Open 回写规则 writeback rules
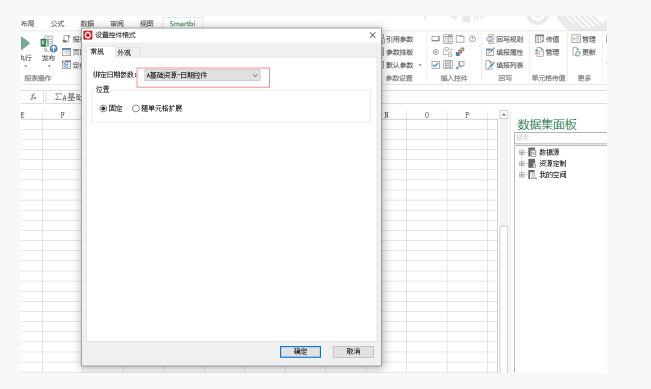 (x=505, y=39)
